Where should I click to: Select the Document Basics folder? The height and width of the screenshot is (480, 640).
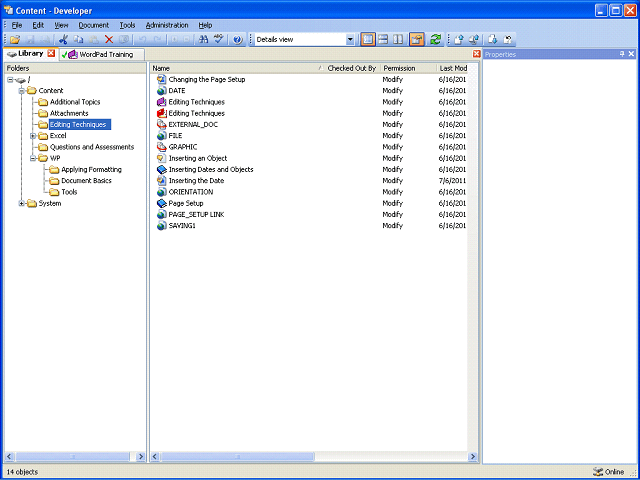click(x=86, y=180)
